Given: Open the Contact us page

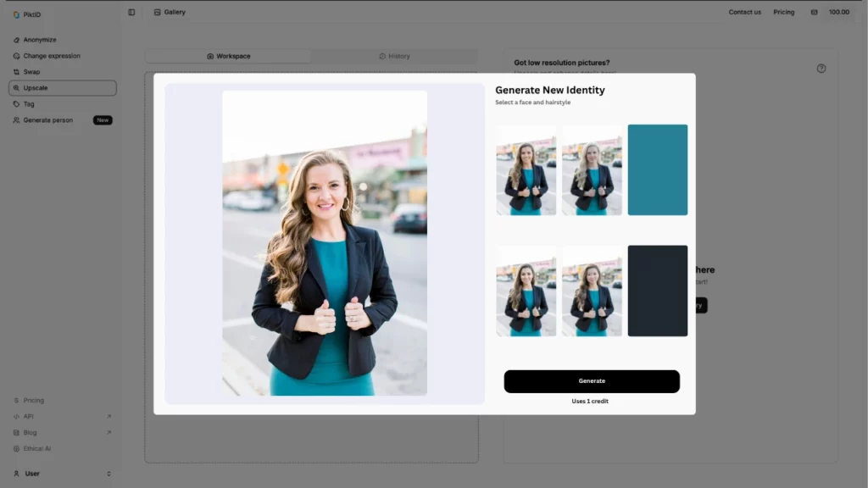Looking at the screenshot, I should tap(744, 12).
